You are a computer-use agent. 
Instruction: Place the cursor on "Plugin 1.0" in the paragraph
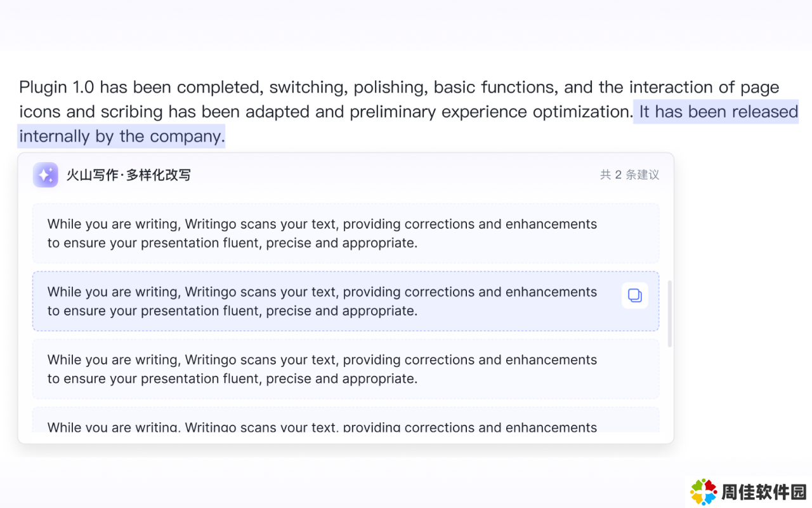[x=56, y=87]
